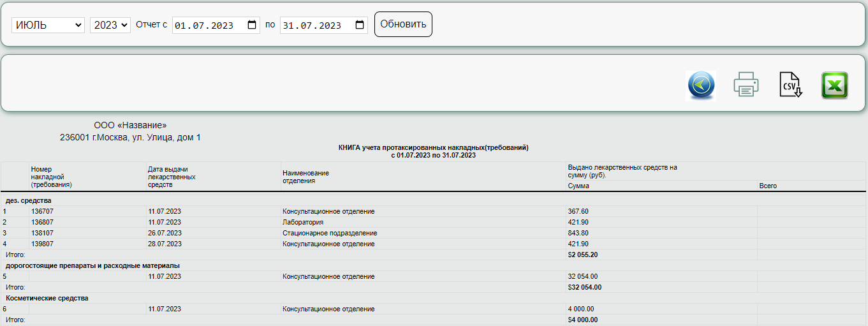Open calendar picker for end date 31.07.2023
868x326 pixels.
(x=359, y=26)
